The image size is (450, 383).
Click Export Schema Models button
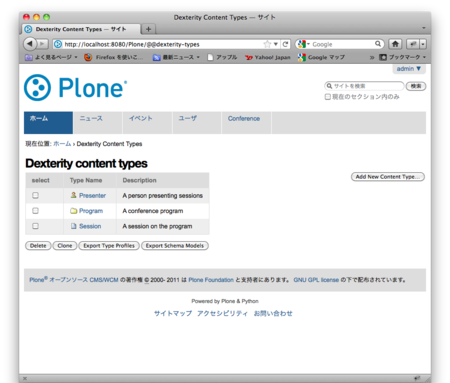tap(175, 246)
